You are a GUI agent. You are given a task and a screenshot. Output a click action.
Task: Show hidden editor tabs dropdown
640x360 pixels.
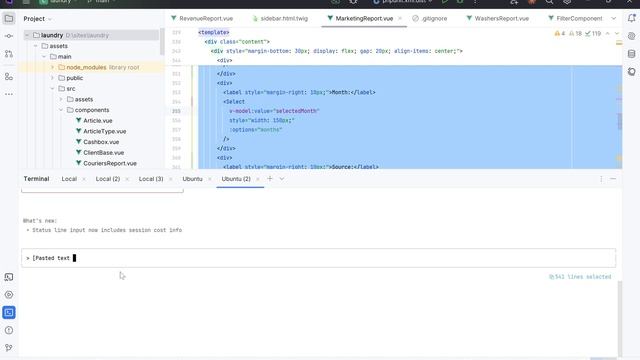[613, 18]
